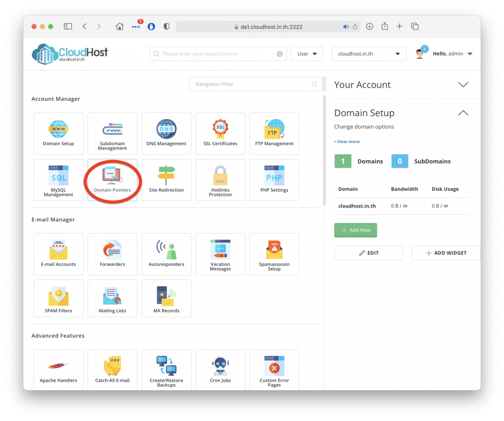This screenshot has width=504, height=421.
Task: Open Domain Pointers icon
Action: tap(112, 180)
